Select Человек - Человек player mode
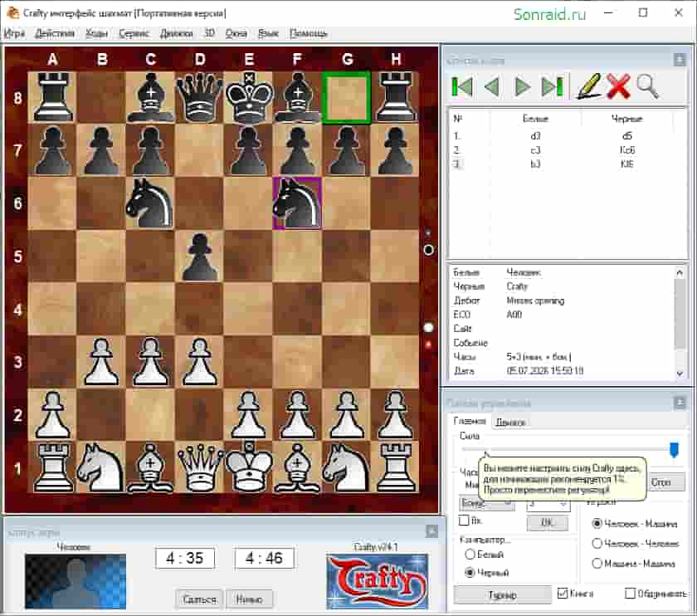 point(636,544)
